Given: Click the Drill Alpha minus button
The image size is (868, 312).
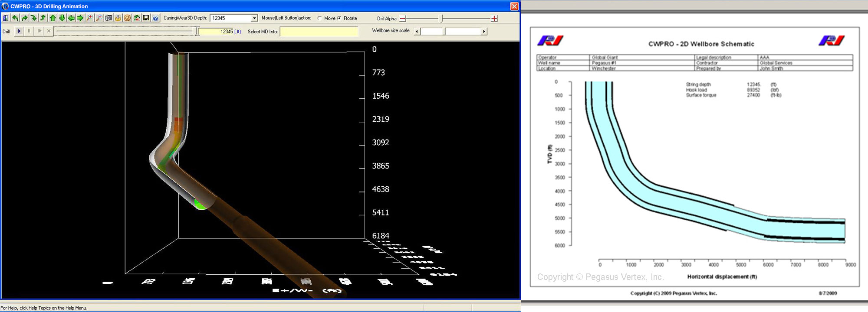Looking at the screenshot, I should click(403, 19).
